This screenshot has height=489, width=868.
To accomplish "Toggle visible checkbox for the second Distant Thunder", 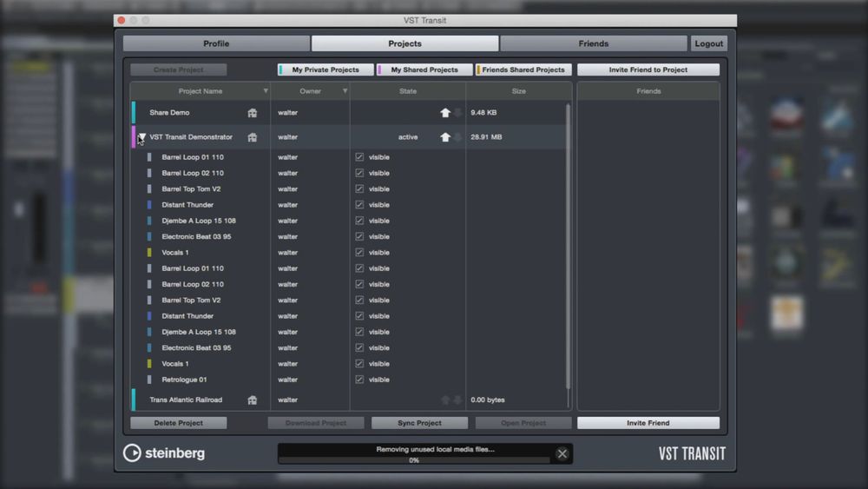I will (x=360, y=315).
